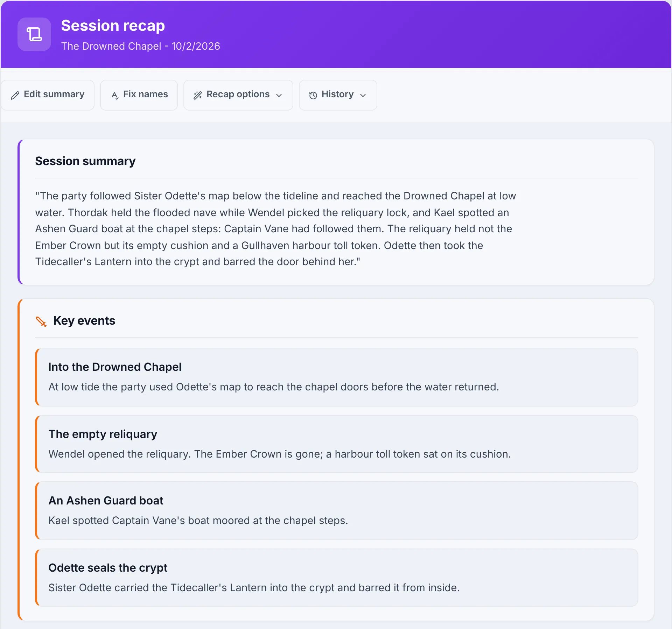Viewport: 672px width, 629px height.
Task: Open the History menu button
Action: (x=338, y=95)
